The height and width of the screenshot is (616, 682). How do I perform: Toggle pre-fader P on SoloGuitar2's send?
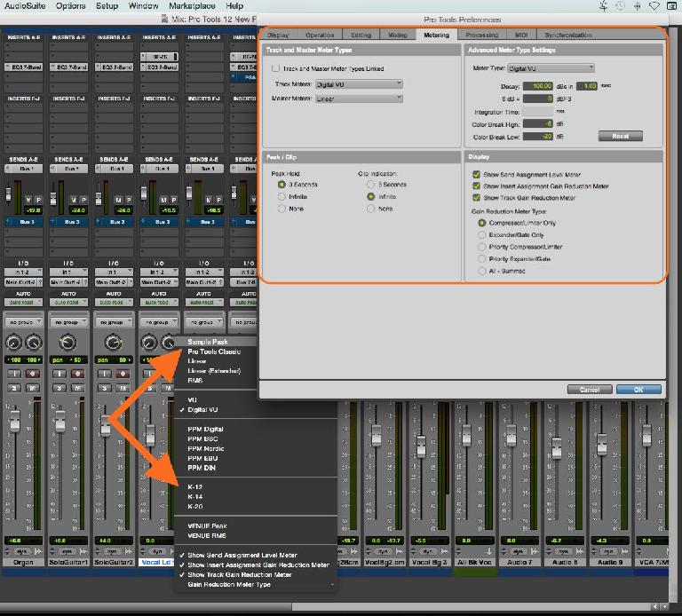pos(129,200)
